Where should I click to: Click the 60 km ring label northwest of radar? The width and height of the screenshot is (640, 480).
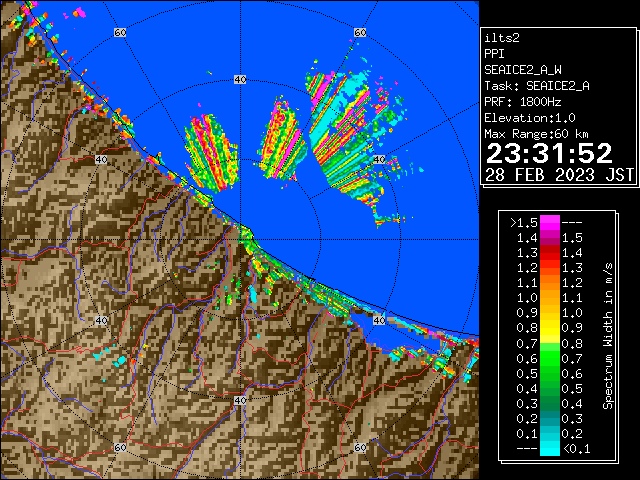120,32
